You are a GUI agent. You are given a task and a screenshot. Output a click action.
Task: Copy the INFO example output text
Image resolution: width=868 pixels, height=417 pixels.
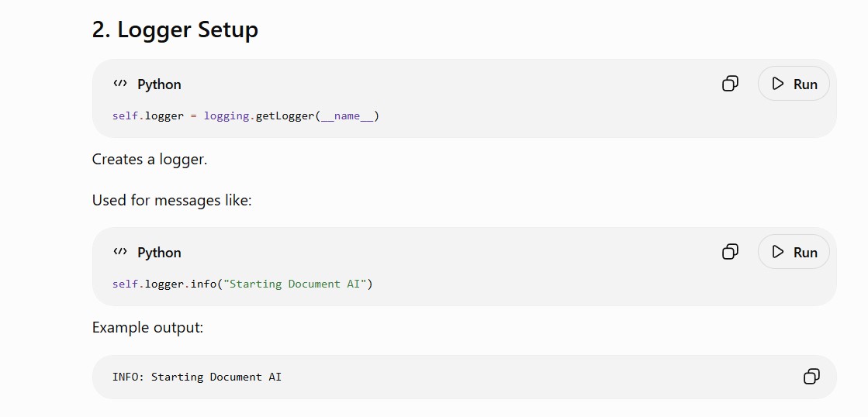pyautogui.click(x=811, y=377)
